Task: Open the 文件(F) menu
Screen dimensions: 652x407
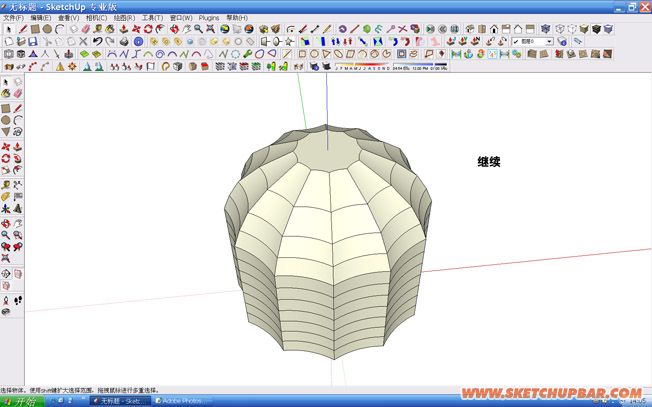Action: [x=13, y=18]
